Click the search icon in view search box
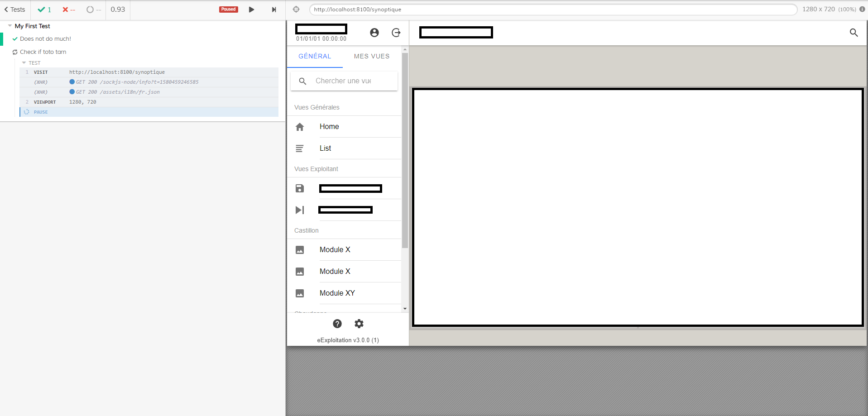 [x=303, y=81]
